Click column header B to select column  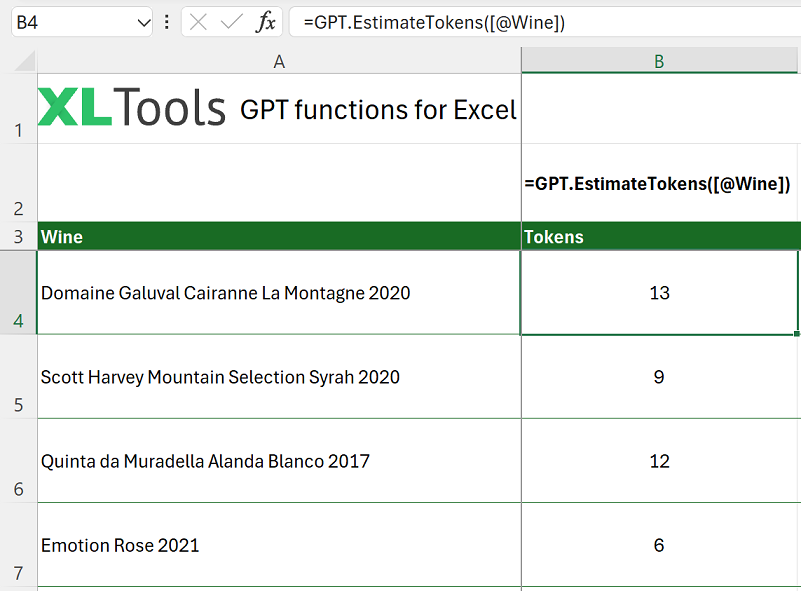click(x=659, y=61)
